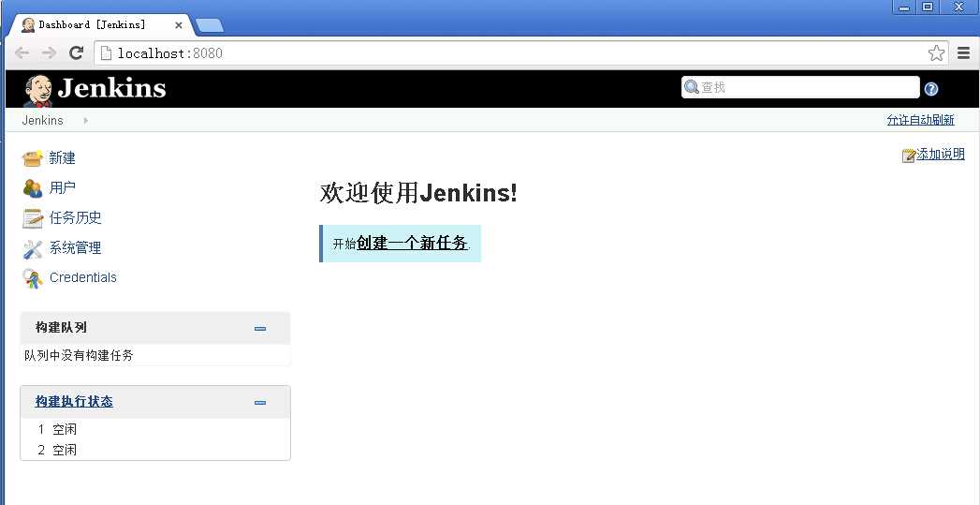This screenshot has width=980, height=505.
Task: Open the 构建执行状态 header link
Action: pyautogui.click(x=74, y=402)
